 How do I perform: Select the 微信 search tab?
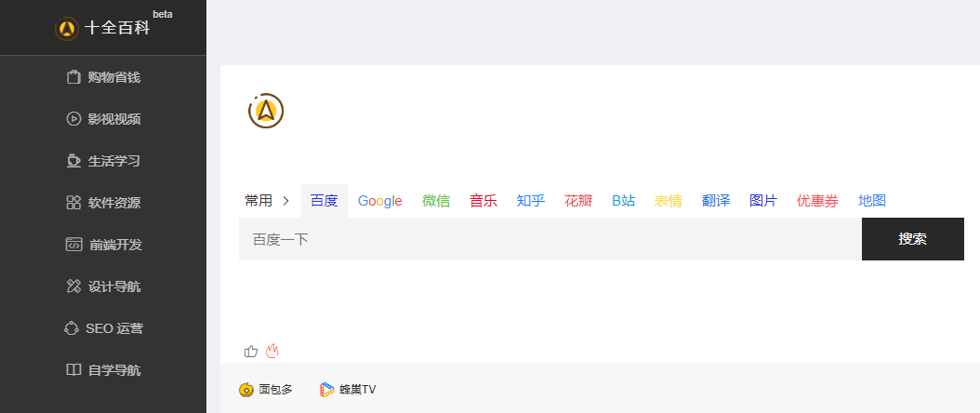[436, 201]
